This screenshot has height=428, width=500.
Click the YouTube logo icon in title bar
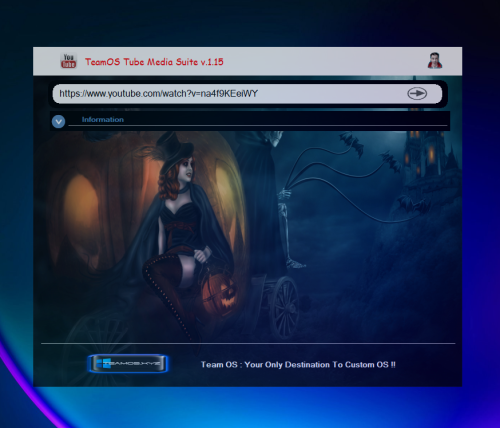coord(68,61)
